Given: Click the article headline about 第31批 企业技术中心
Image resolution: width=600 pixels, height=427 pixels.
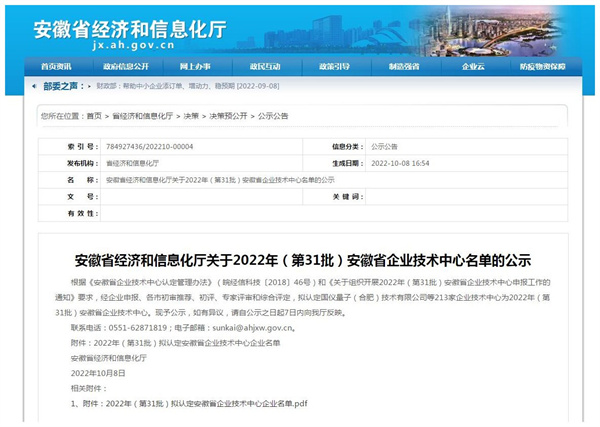Looking at the screenshot, I should [299, 259].
